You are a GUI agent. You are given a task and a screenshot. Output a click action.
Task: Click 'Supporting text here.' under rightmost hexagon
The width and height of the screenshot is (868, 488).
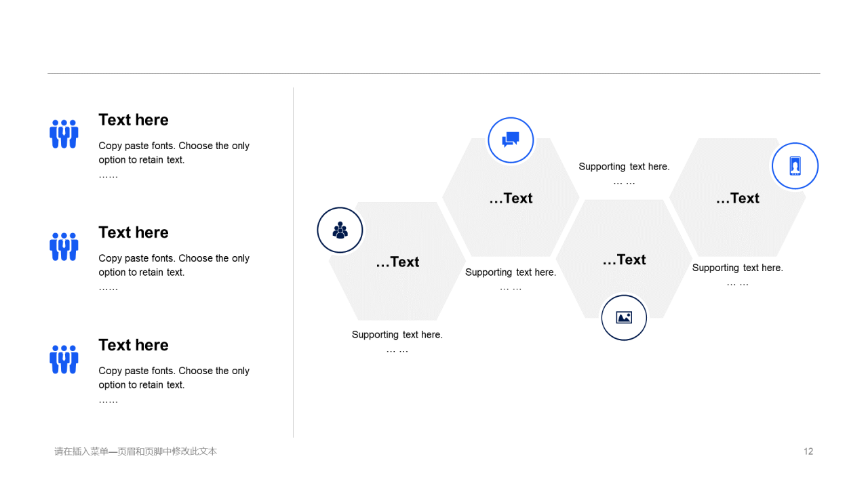738,268
